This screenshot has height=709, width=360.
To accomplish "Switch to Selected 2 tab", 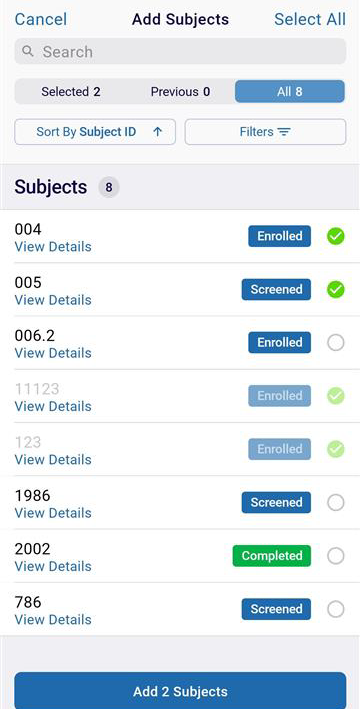I will (71, 92).
